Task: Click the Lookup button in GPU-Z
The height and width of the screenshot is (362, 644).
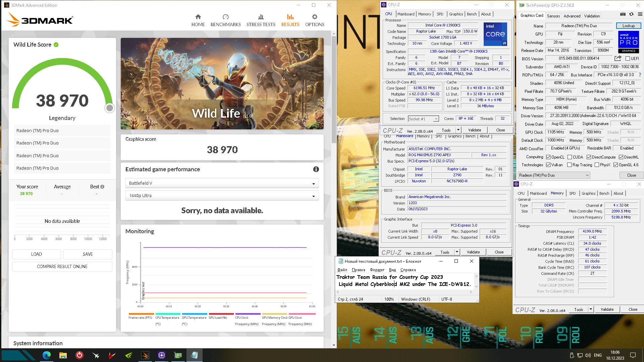Action: coord(628,25)
